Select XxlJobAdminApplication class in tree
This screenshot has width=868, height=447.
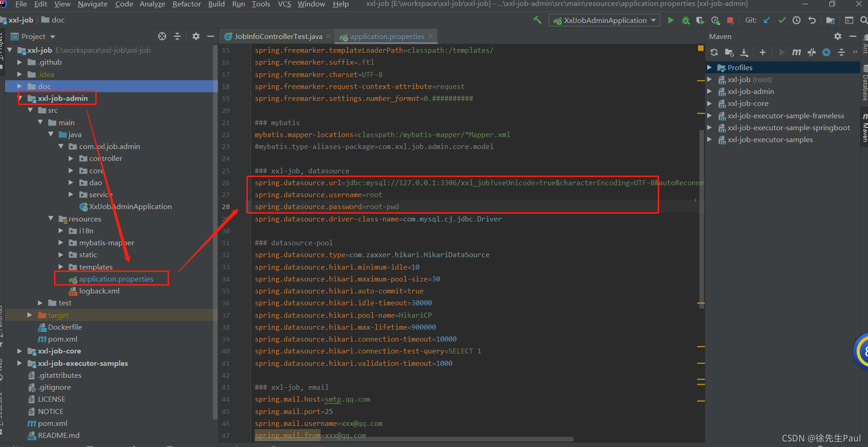click(x=130, y=207)
